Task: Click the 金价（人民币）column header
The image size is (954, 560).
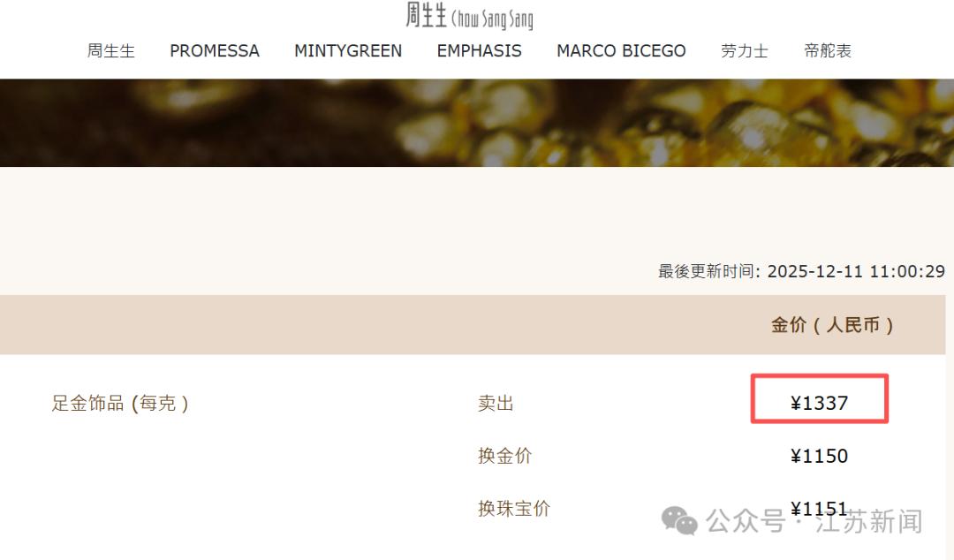Action: (x=832, y=325)
